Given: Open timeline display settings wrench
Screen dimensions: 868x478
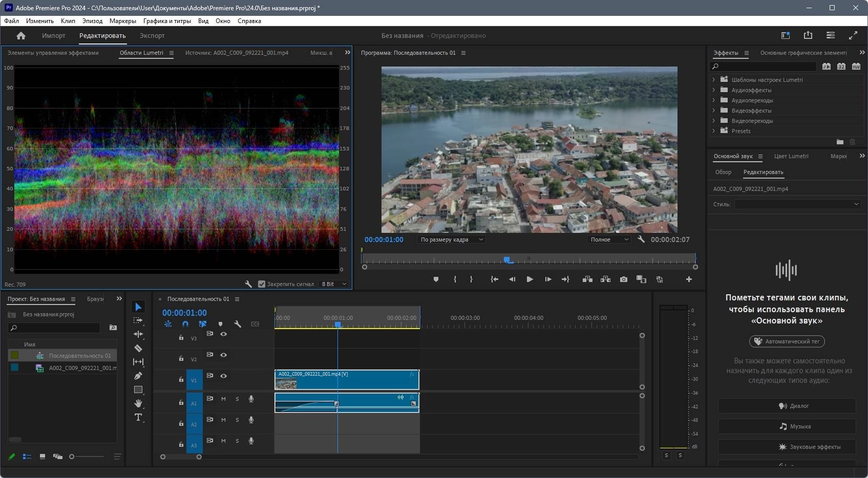Looking at the screenshot, I should tap(238, 324).
